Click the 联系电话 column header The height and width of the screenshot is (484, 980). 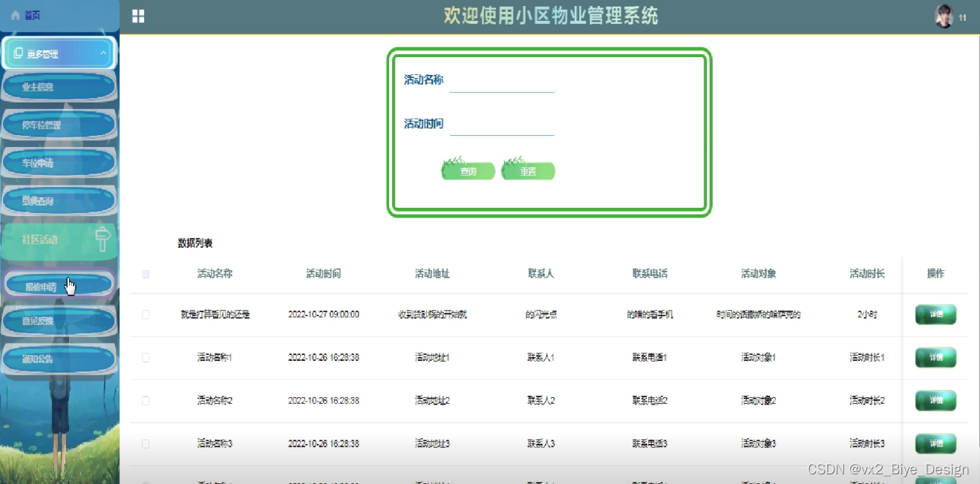coord(650,274)
